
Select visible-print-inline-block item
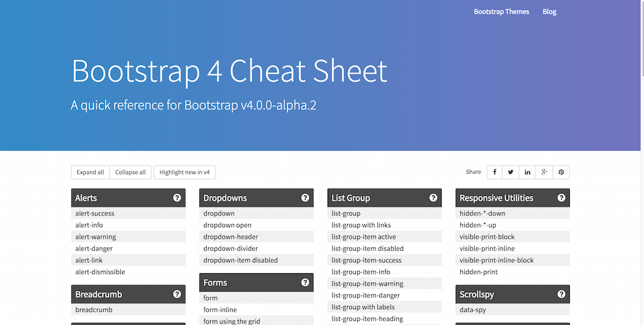[513, 260]
